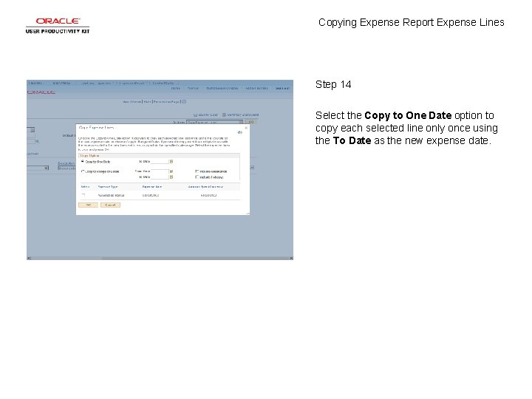Click the Summary and Submit link
Screen dimensions: 532x399
coord(241,115)
